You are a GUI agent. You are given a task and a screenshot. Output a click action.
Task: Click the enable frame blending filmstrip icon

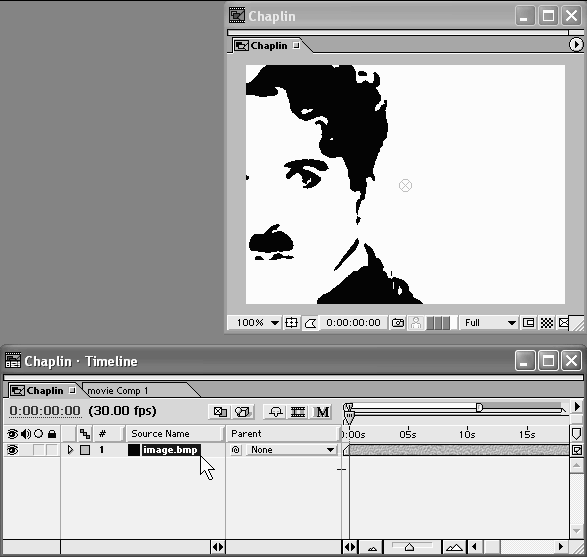click(x=298, y=412)
